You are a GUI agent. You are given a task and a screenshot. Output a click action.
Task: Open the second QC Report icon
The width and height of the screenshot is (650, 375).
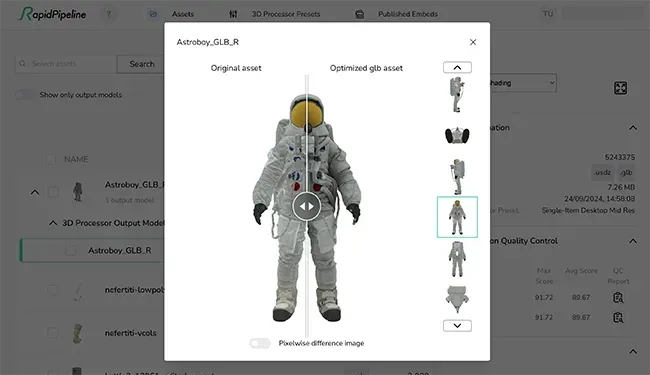coord(618,317)
